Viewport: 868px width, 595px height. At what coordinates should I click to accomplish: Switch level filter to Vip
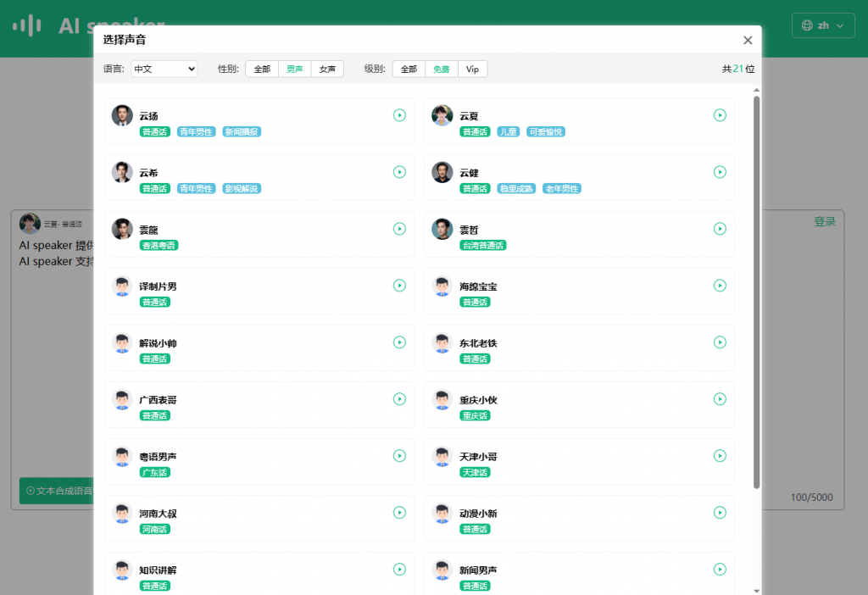[x=472, y=70]
